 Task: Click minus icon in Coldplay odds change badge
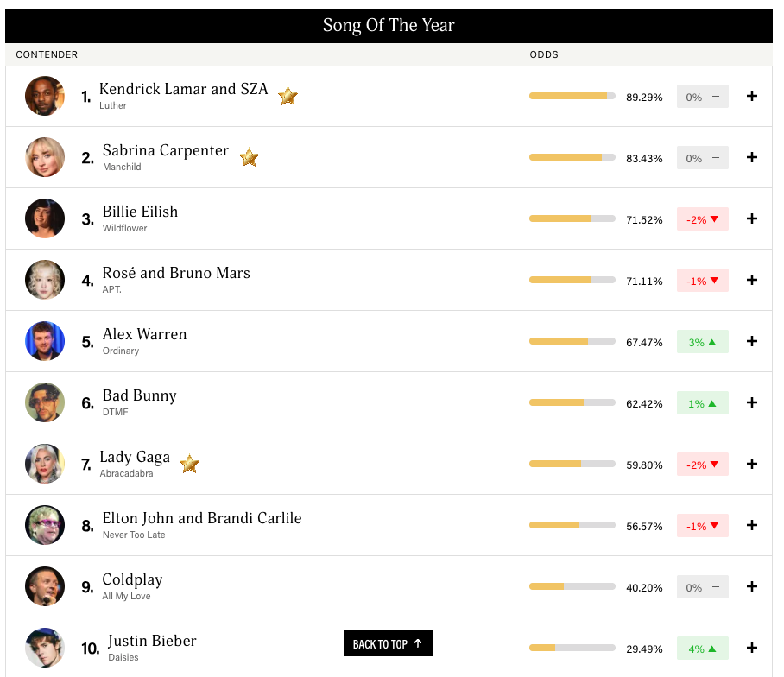click(x=715, y=587)
